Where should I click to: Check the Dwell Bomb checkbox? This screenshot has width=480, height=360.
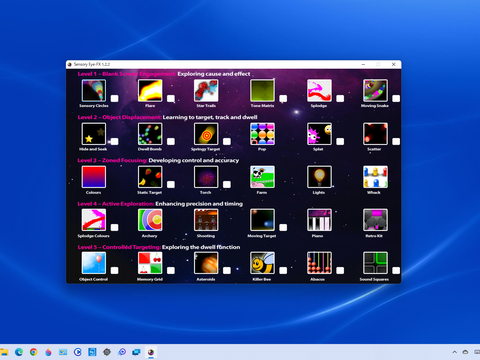pyautogui.click(x=171, y=141)
